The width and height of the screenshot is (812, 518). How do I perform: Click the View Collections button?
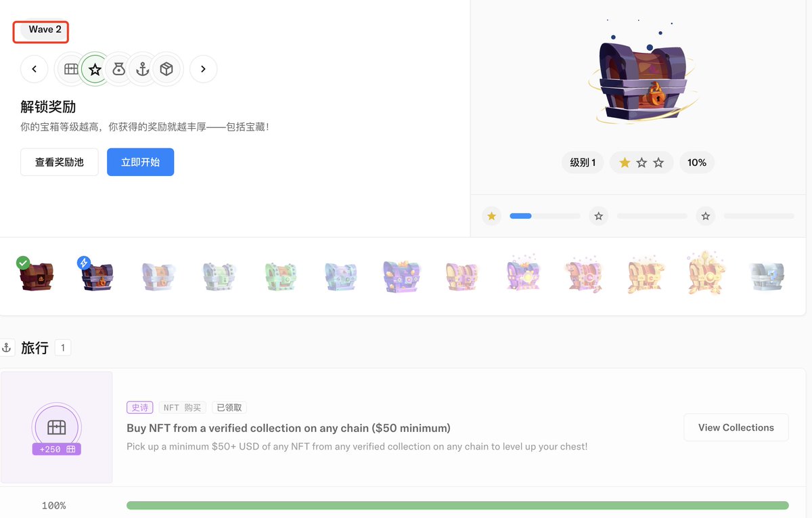coord(736,428)
